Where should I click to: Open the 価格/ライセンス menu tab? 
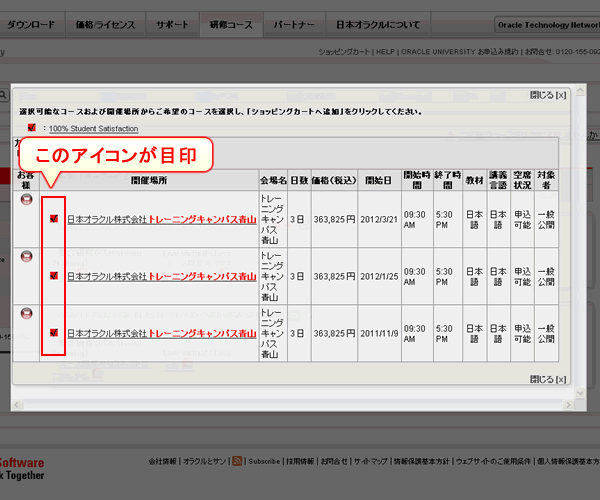pos(105,25)
